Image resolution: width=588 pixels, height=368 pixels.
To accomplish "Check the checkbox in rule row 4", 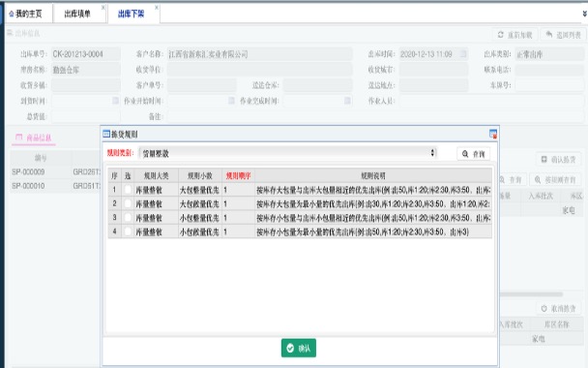I will click(x=128, y=231).
